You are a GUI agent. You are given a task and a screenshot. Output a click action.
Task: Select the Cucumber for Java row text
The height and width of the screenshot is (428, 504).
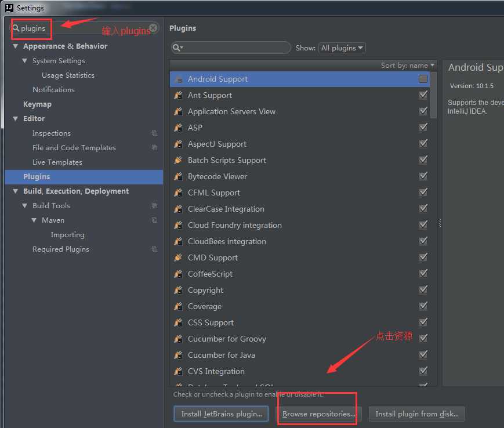222,355
